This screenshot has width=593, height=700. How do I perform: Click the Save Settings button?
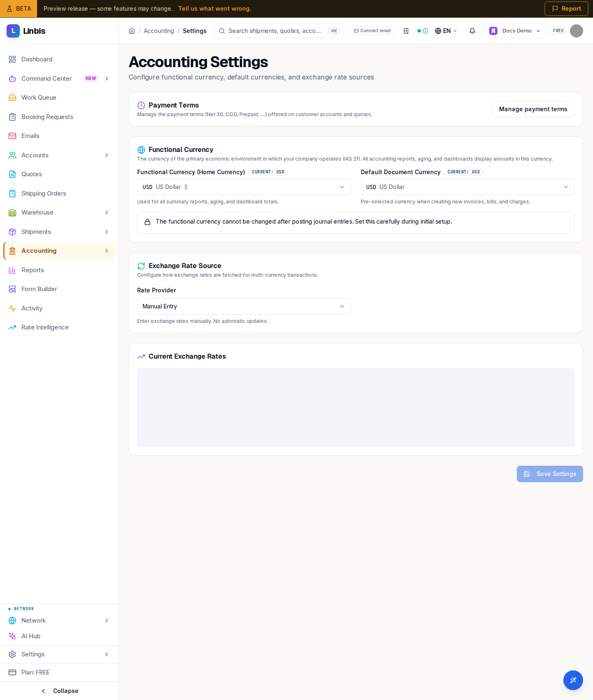point(550,474)
